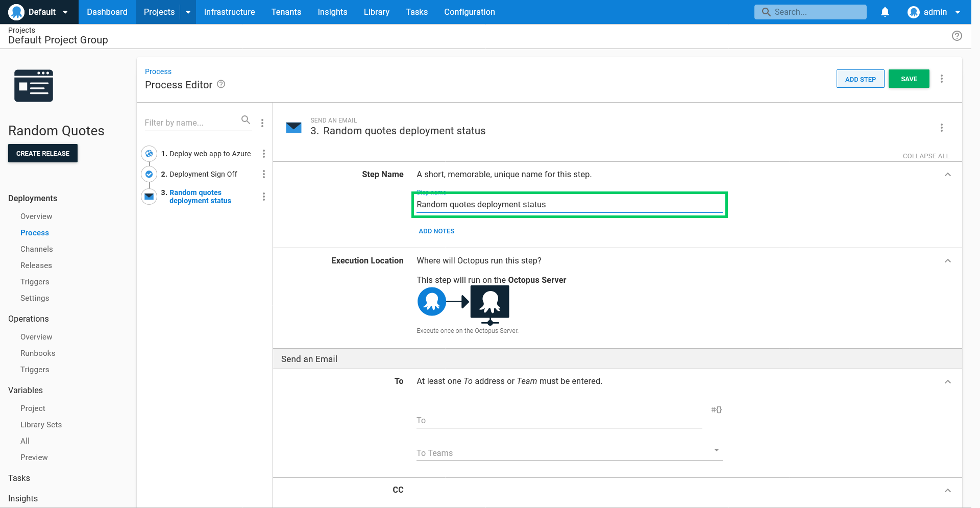The image size is (980, 508).
Task: Open Insights in top navigation
Action: point(332,12)
